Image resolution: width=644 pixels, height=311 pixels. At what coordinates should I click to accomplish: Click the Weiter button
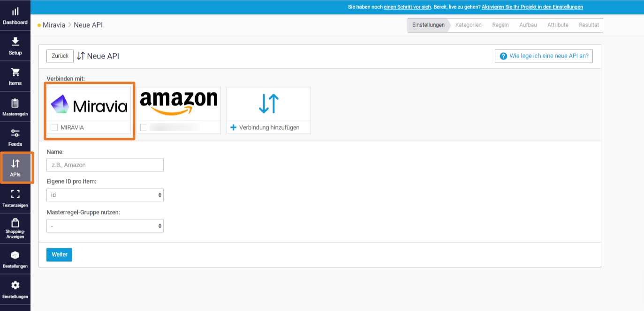(59, 254)
